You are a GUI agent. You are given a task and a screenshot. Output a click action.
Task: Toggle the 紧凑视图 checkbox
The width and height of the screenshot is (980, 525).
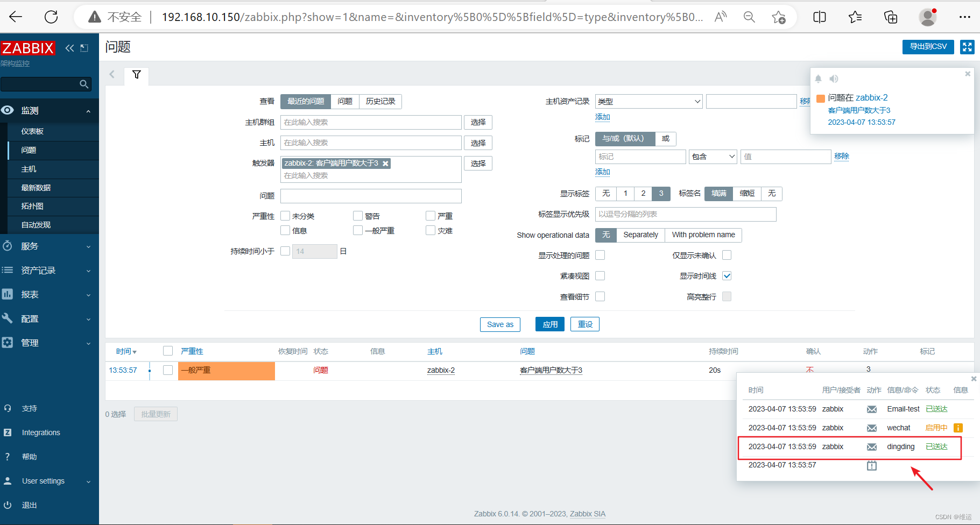[x=600, y=275]
